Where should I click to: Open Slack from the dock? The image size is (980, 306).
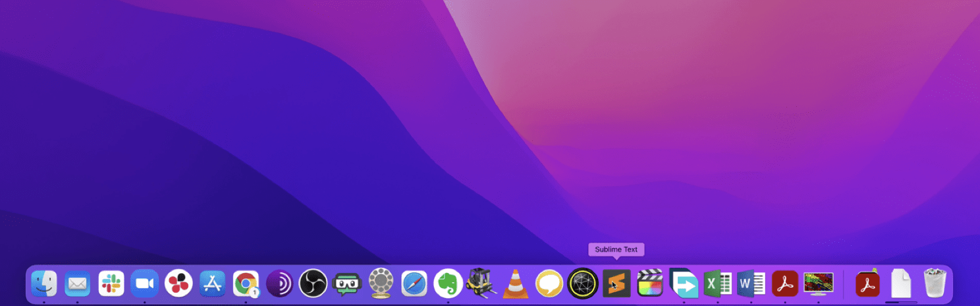(111, 284)
